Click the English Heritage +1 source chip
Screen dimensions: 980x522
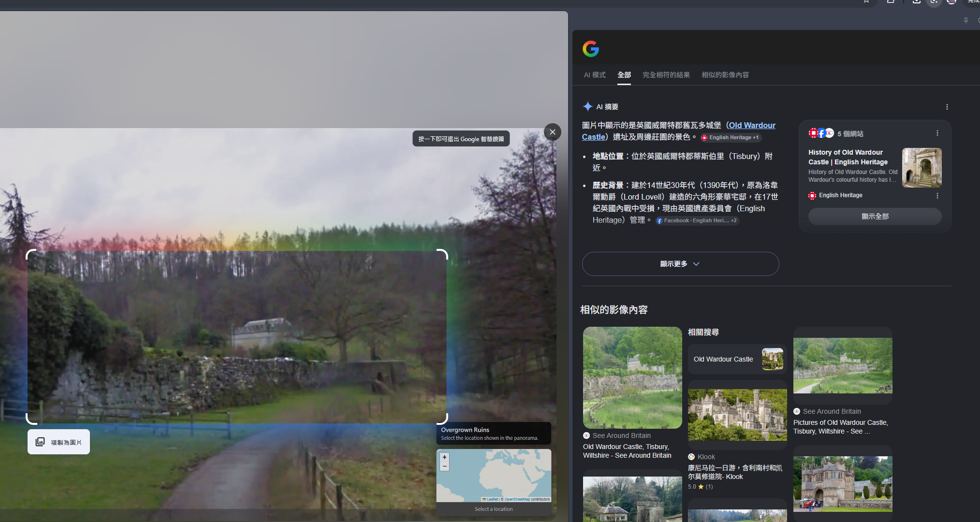[x=731, y=138]
